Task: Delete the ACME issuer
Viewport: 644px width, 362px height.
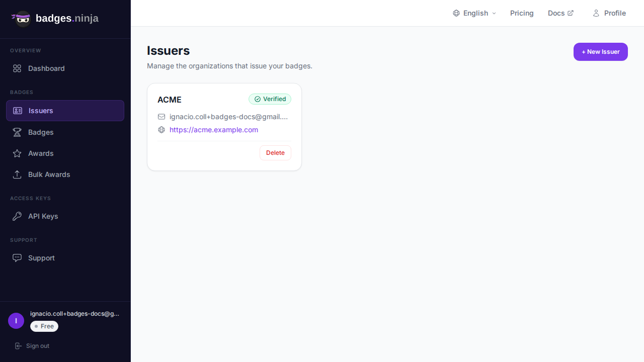Action: (x=275, y=153)
